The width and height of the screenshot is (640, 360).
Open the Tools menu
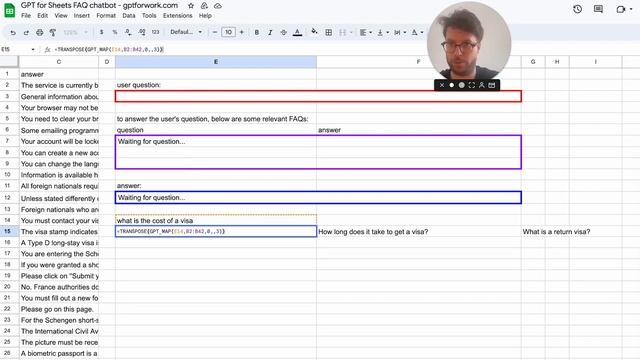149,16
